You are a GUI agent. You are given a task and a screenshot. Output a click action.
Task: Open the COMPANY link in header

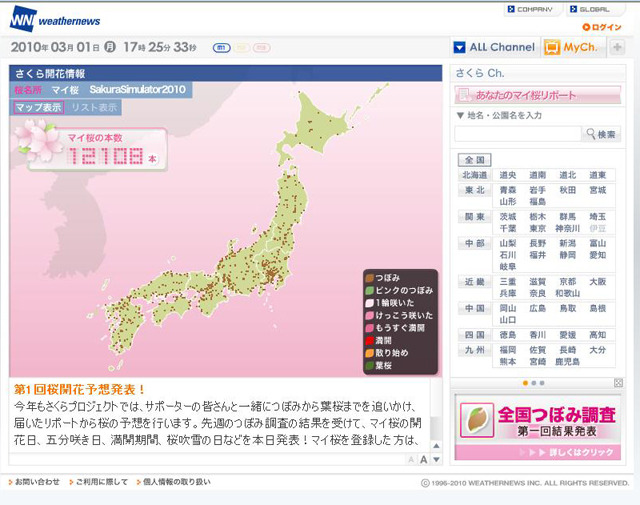tap(531, 10)
